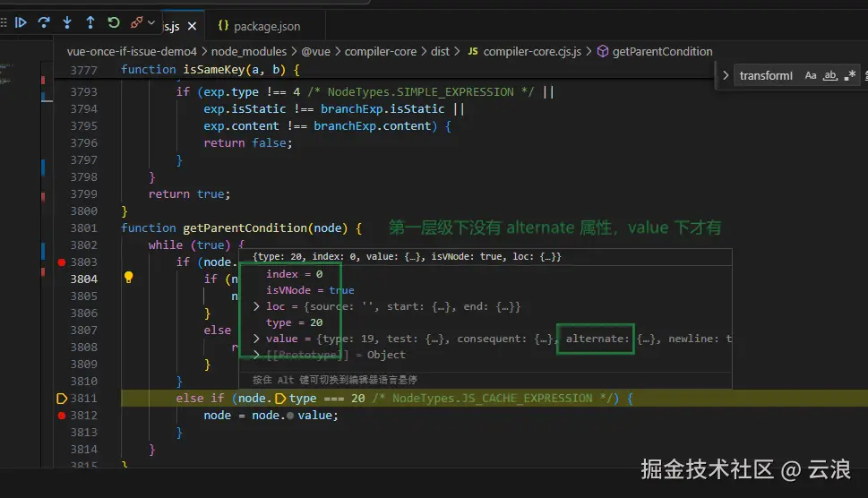This screenshot has width=868, height=498.
Task: Click the JS file icon in breadcrumb
Action: 473,51
